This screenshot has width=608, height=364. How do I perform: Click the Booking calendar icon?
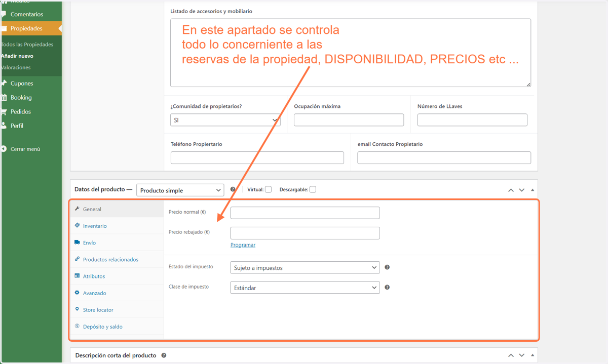pos(4,97)
